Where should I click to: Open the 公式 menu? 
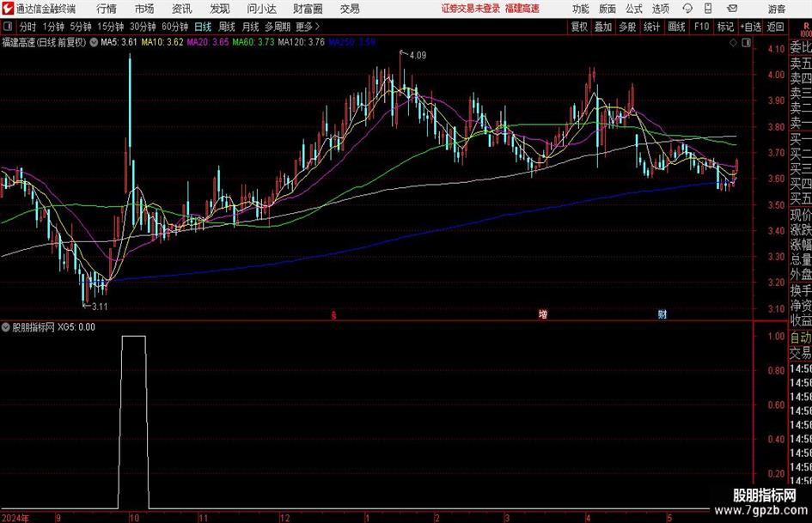pos(634,9)
